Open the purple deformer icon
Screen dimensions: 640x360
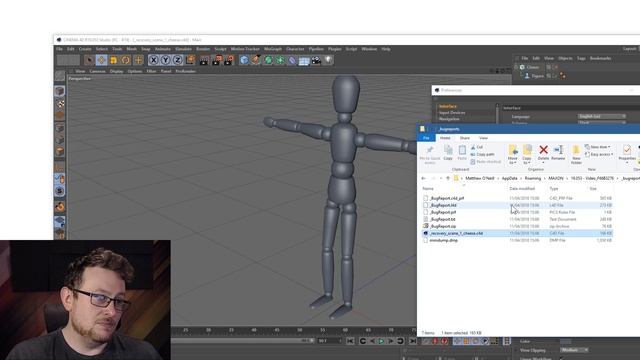coord(292,60)
